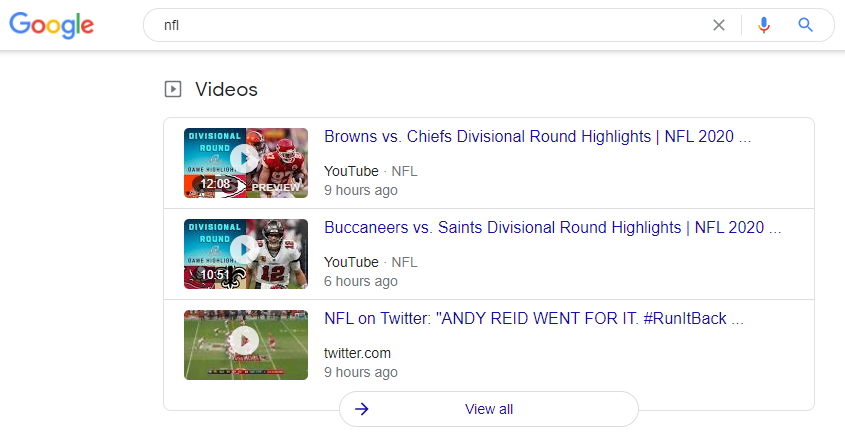Click twitter.com source text
The height and width of the screenshot is (444, 845).
[357, 353]
